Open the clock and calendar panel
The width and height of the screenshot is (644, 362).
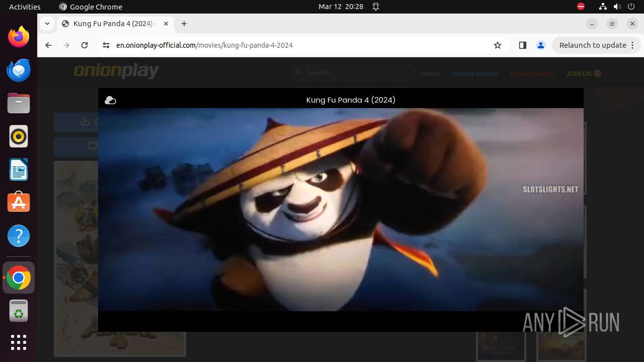[x=341, y=7]
